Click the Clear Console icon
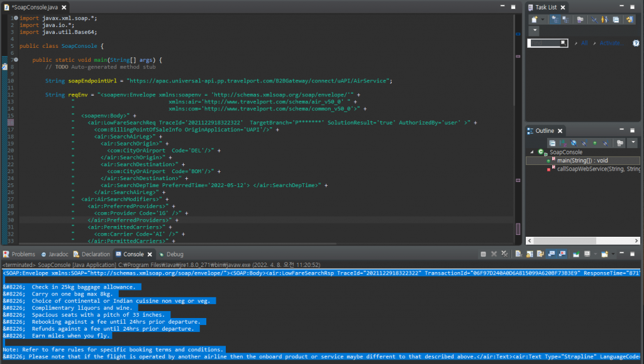The image size is (644, 364). (x=518, y=254)
